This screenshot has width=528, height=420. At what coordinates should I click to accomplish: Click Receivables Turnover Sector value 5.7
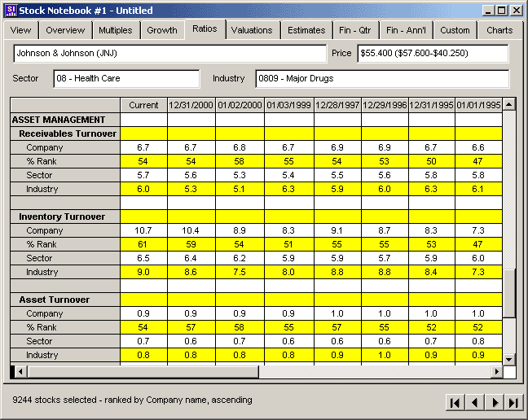(x=143, y=175)
